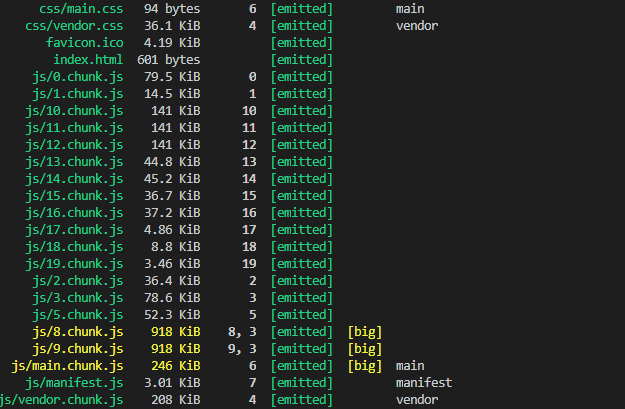Click the js/main.chunk.js file name

pos(67,366)
